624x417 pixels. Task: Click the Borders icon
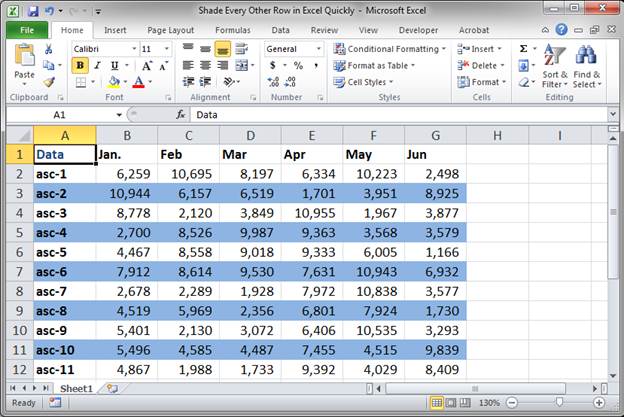[x=81, y=82]
